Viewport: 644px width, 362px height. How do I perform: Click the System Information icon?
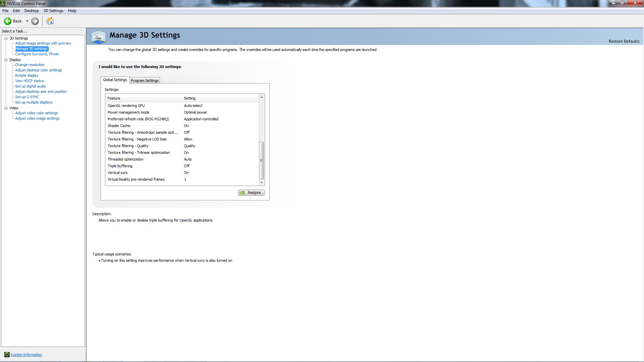7,355
